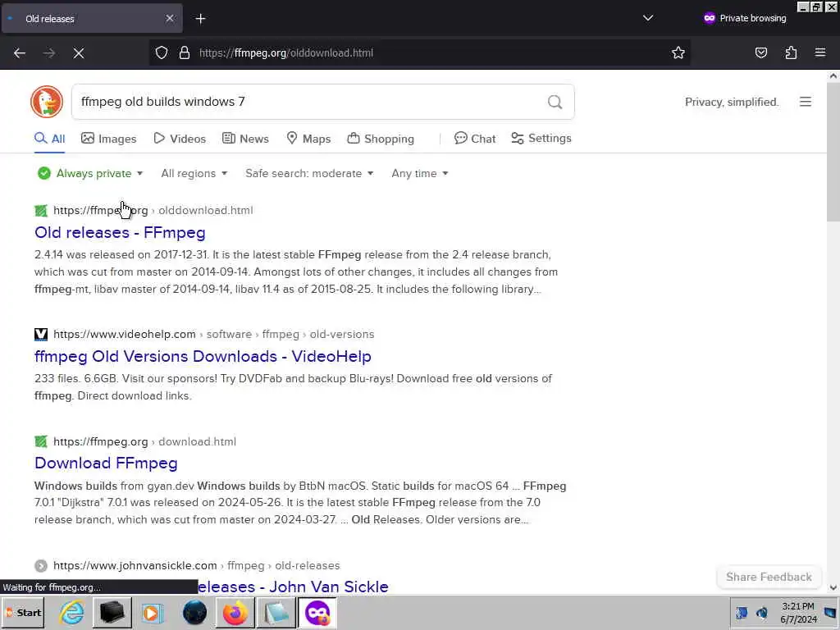Open the Always private dropdown
The width and height of the screenshot is (840, 630).
(90, 174)
